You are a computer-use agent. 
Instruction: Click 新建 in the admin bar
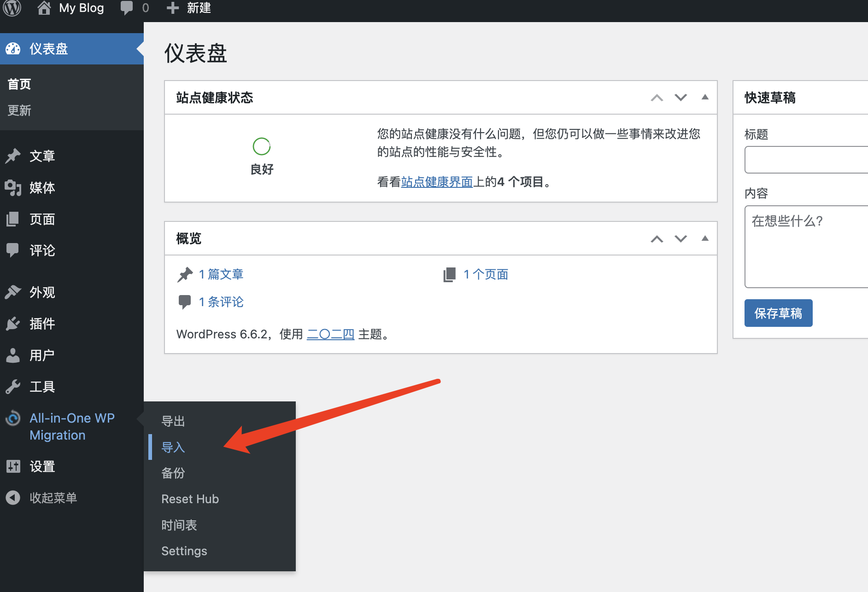click(x=199, y=8)
